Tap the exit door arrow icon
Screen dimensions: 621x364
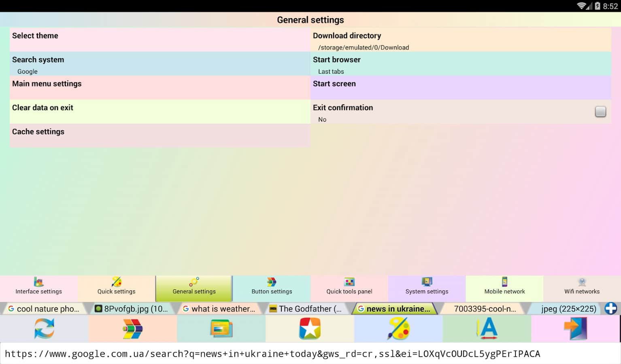tap(575, 328)
